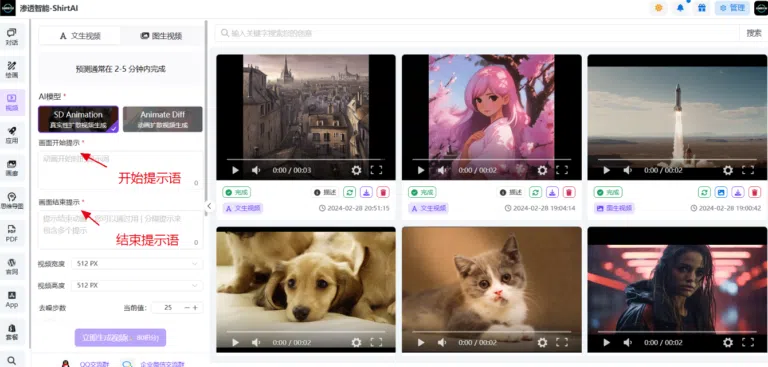Toggle the sun theme icon in header
The height and width of the screenshot is (367, 768).
click(x=658, y=8)
